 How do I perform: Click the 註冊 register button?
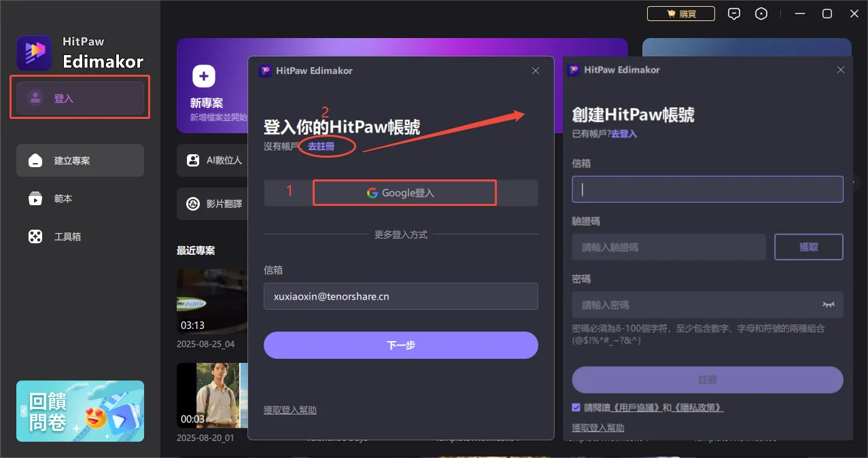coord(708,380)
